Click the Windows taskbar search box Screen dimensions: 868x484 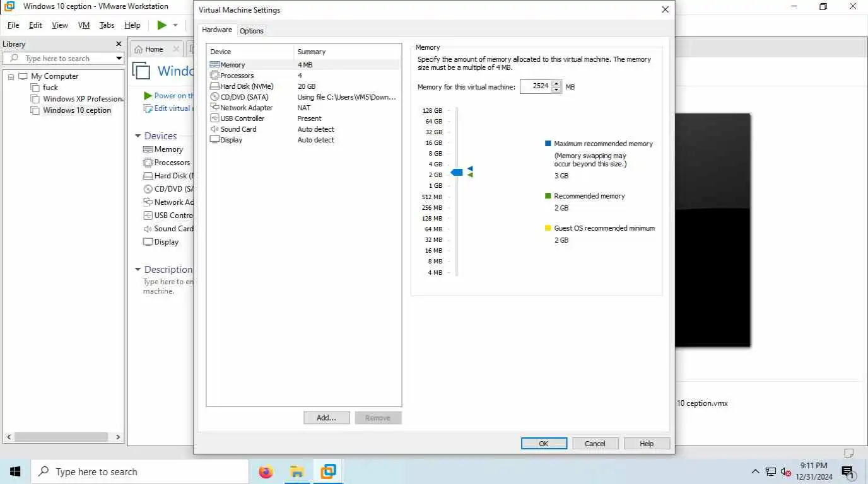(139, 471)
